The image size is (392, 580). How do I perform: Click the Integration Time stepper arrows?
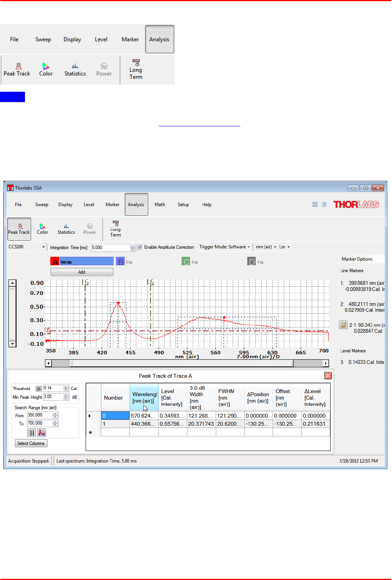(x=133, y=248)
